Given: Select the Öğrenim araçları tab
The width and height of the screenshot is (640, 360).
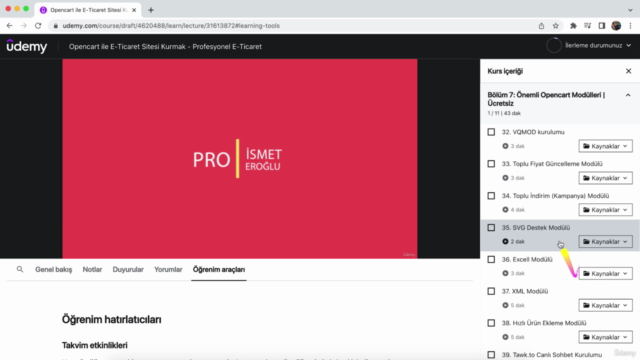Looking at the screenshot, I should [x=219, y=269].
